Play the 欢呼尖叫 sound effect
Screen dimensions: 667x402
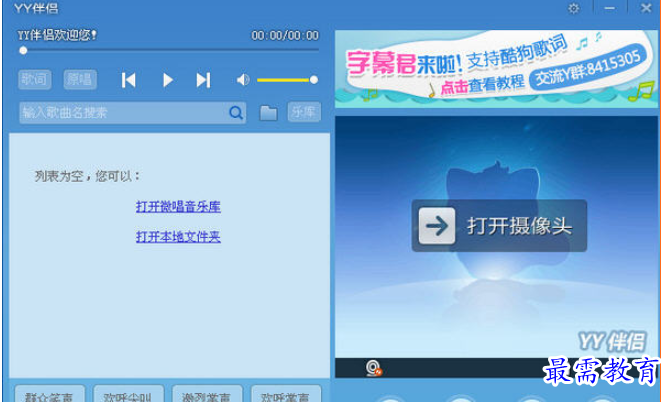pyautogui.click(x=128, y=395)
